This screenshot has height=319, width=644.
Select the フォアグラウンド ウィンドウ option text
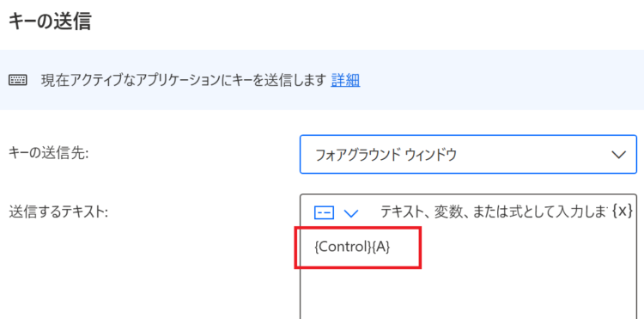pos(386,155)
